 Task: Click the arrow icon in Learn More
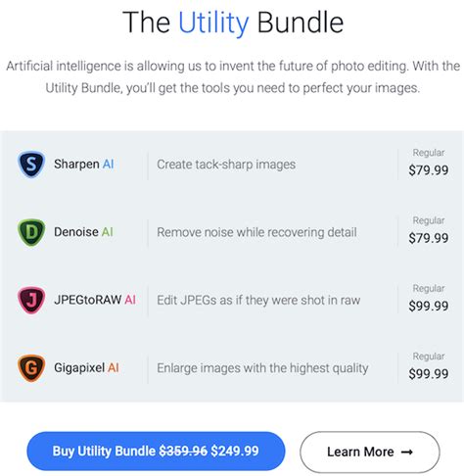coord(407,452)
